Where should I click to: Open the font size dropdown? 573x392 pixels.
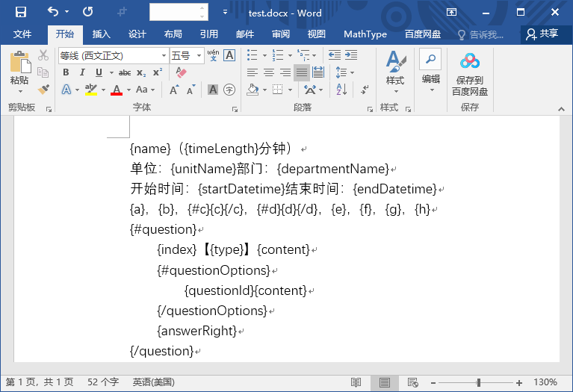coord(199,56)
